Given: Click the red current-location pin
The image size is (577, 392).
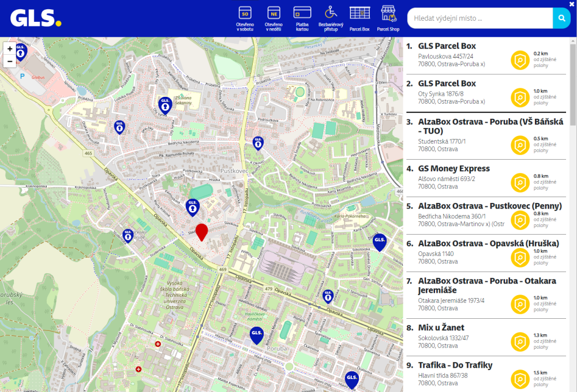Looking at the screenshot, I should tap(201, 232).
